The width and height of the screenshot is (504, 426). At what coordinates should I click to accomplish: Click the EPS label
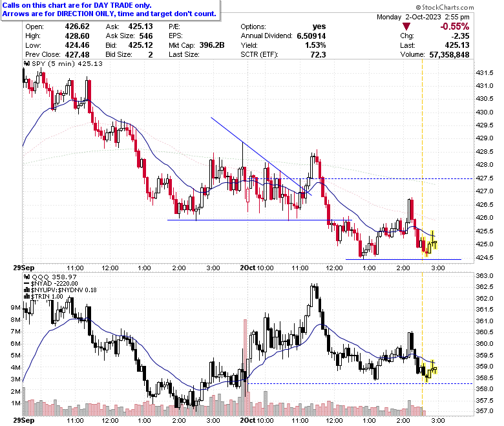tap(176, 36)
